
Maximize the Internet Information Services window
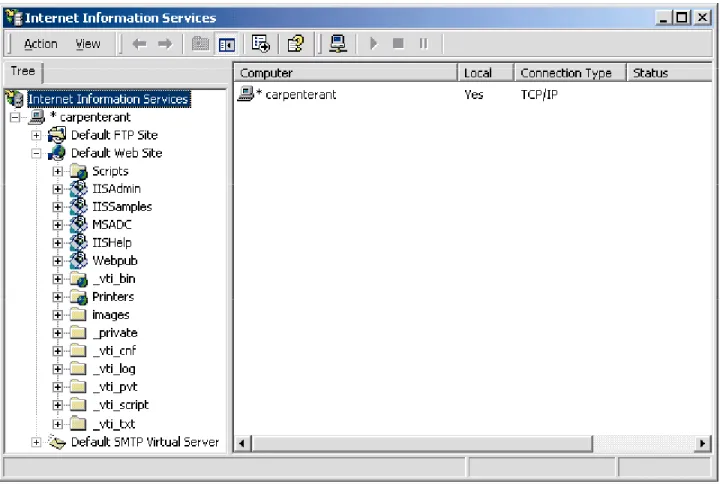coord(682,18)
